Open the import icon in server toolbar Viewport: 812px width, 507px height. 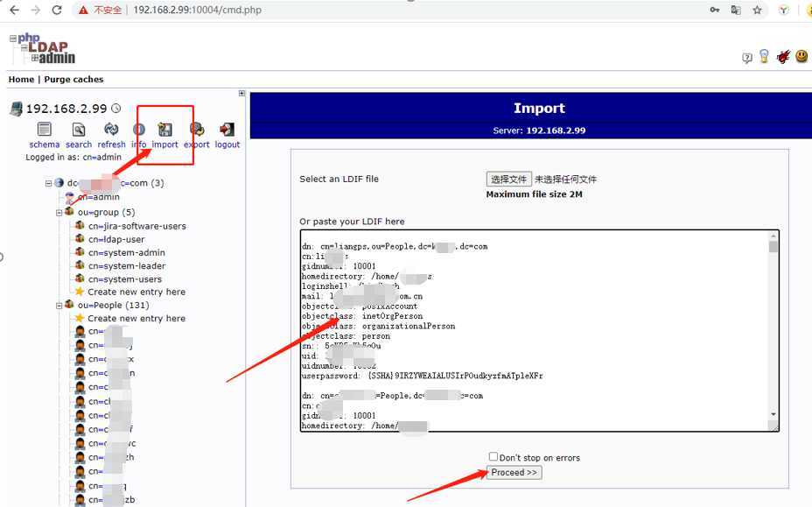[164, 129]
